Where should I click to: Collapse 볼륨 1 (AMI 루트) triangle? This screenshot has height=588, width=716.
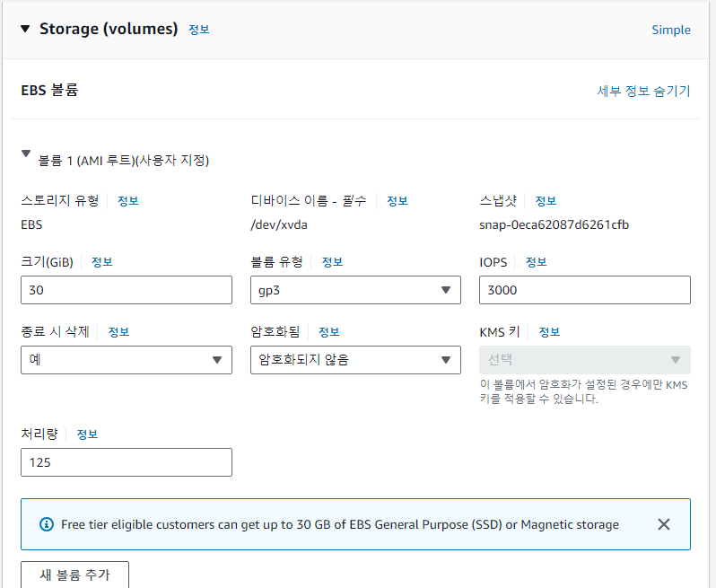(x=26, y=153)
